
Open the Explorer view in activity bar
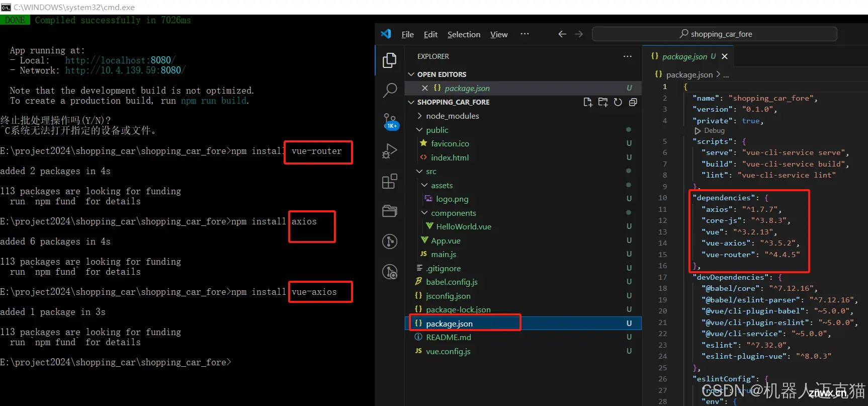pos(390,60)
